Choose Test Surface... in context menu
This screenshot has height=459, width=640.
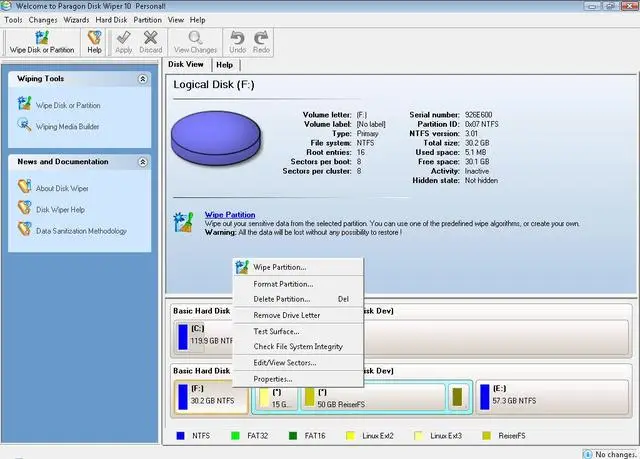(x=298, y=331)
